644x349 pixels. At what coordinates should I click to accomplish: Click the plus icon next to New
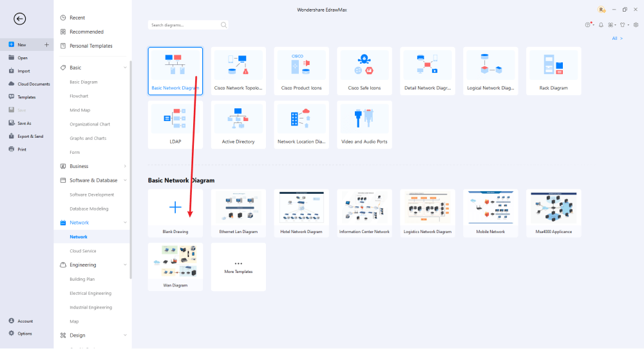[x=46, y=45]
